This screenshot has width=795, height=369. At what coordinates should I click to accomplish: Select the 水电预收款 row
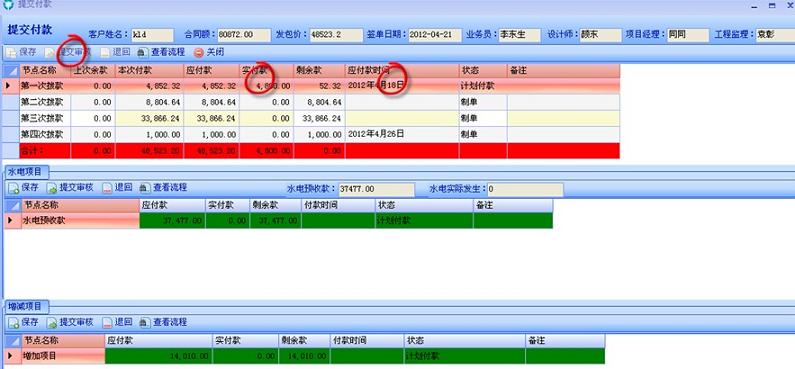pos(278,221)
